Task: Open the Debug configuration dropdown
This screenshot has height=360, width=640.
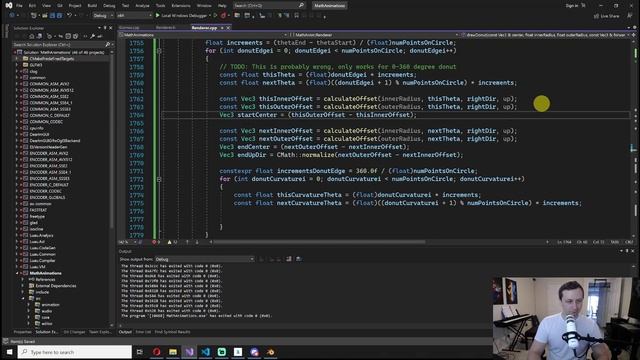Action: [103, 16]
